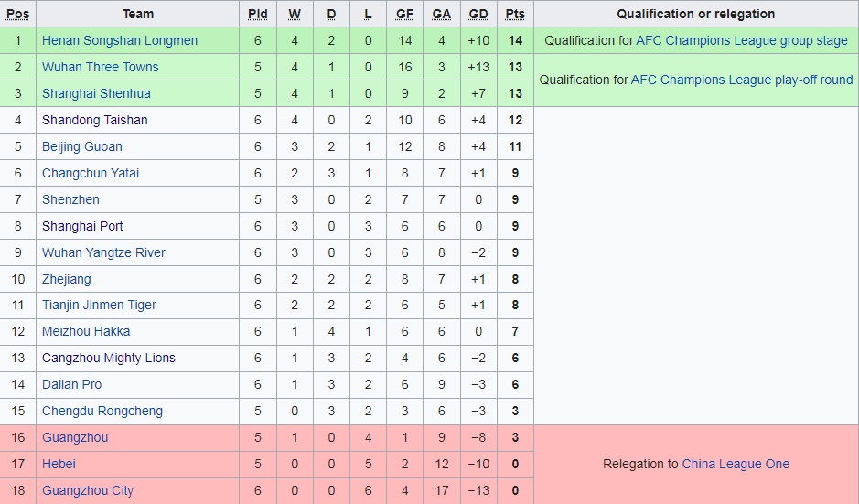Click the Shenzhen team link

pos(70,199)
